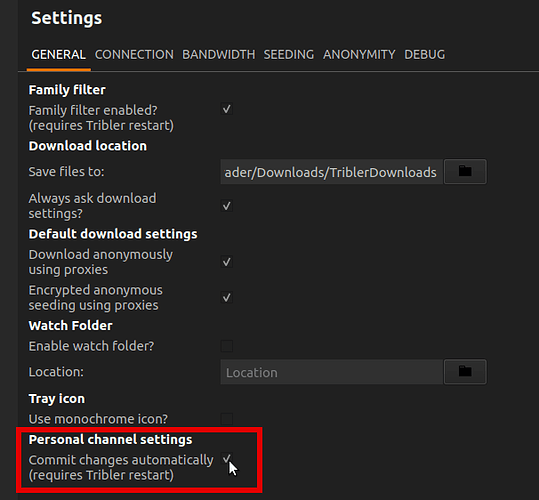Toggle Download anonymously using proxies checkbox
This screenshot has height=500, width=539.
click(227, 262)
